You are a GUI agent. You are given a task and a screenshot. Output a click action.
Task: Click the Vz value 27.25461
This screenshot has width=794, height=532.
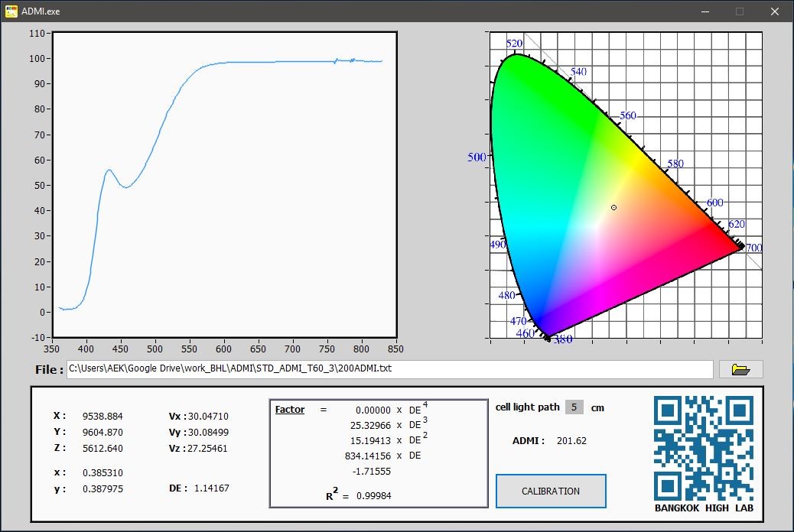coord(208,448)
